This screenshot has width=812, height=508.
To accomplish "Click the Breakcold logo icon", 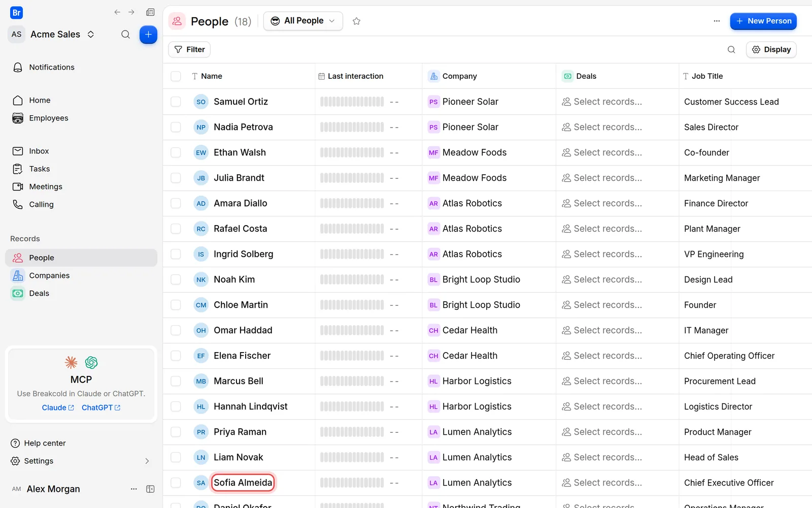I will point(16,13).
